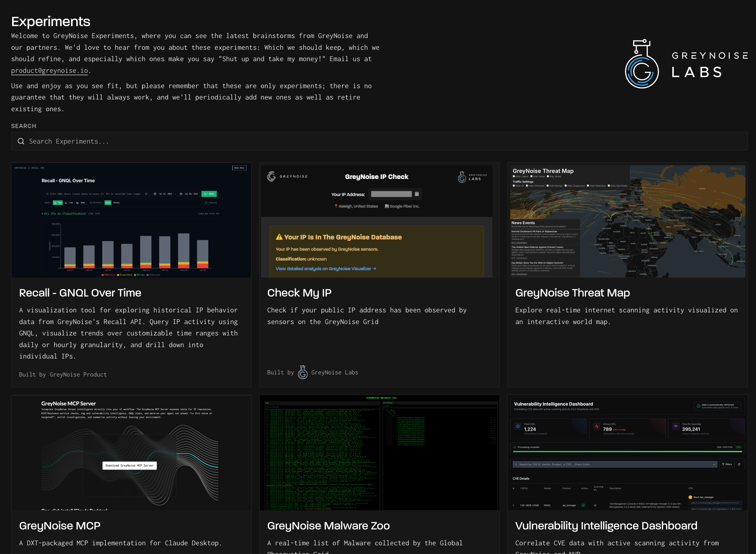
Task: Click the paragraph starting "Use and enjoy as you see fit"
Action: coord(192,97)
